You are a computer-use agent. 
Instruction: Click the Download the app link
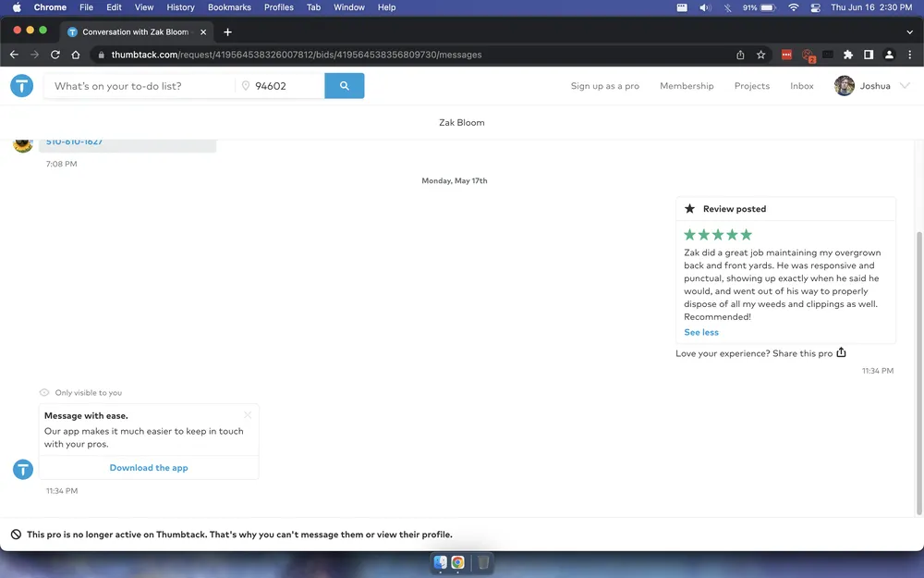149,468
